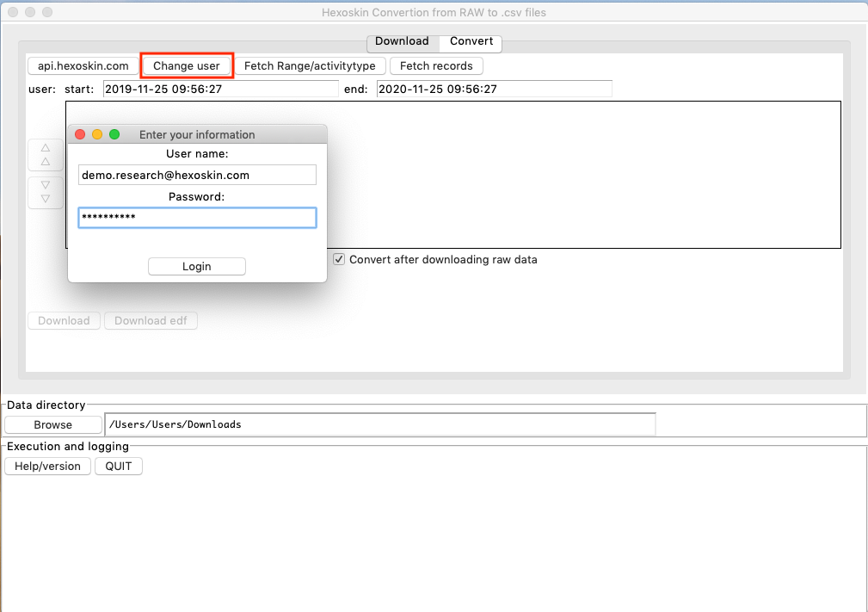Click the User name input field
Screen dimensions: 868x612
[197, 175]
